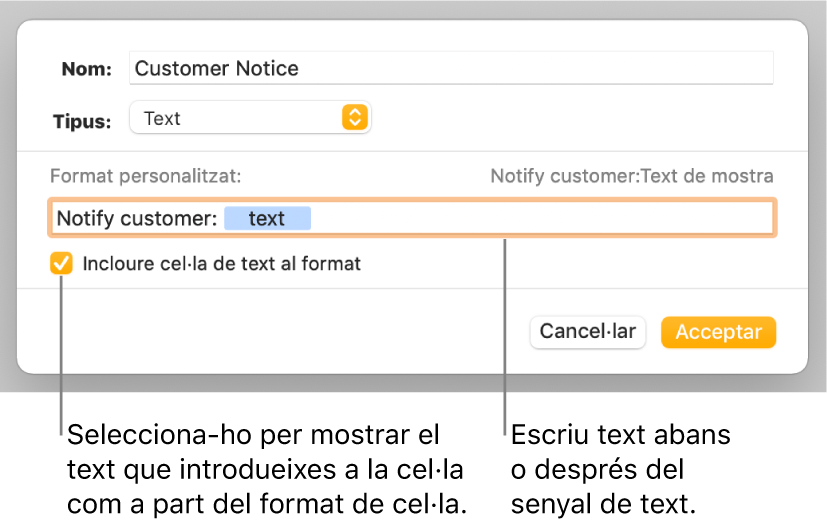Open the Tipus dropdown showing Text
Viewport: 827px width, 529px height.
click(x=250, y=118)
